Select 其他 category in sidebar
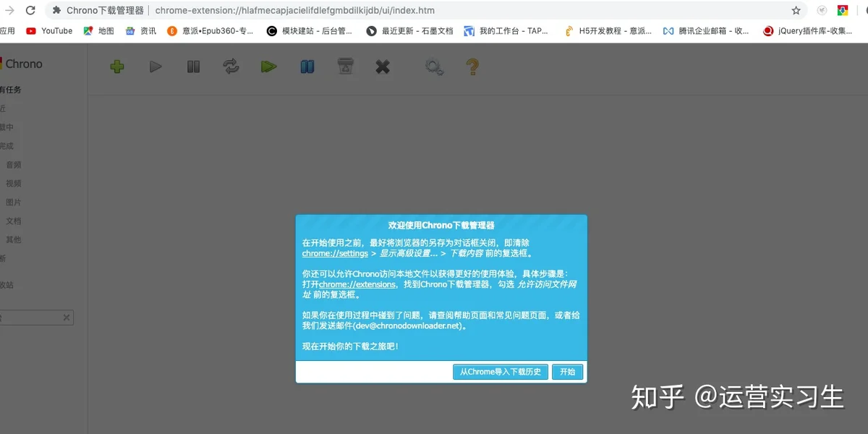Screen dimensions: 868x434 pyautogui.click(x=14, y=240)
